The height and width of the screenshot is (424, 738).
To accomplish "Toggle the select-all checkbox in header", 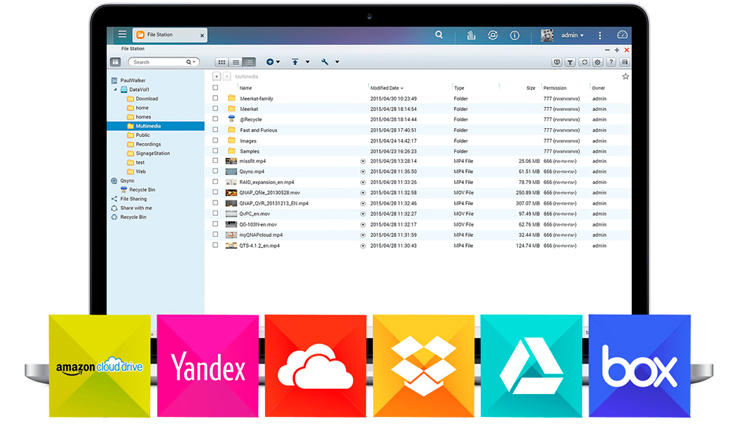I will pyautogui.click(x=215, y=88).
